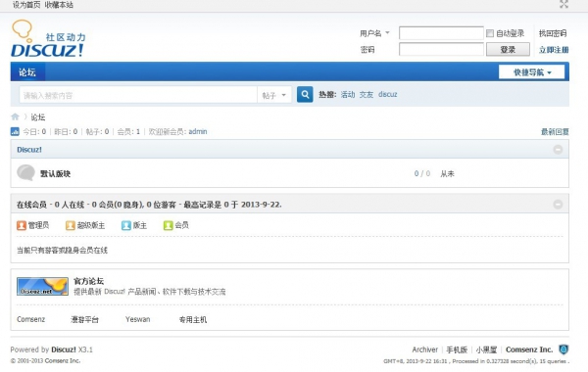Image resolution: width=588 pixels, height=372 pixels.
Task: Click the statistics chart icon
Action: [x=15, y=131]
